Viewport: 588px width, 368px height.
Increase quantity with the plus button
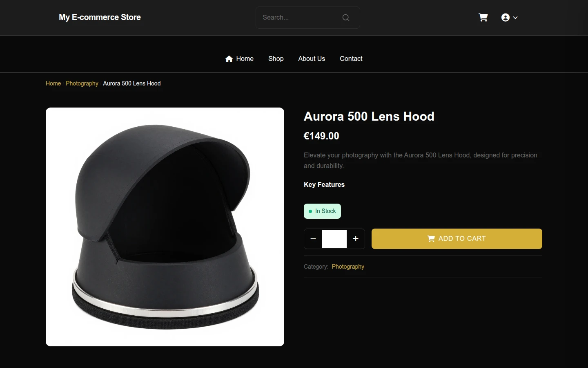[356, 239]
